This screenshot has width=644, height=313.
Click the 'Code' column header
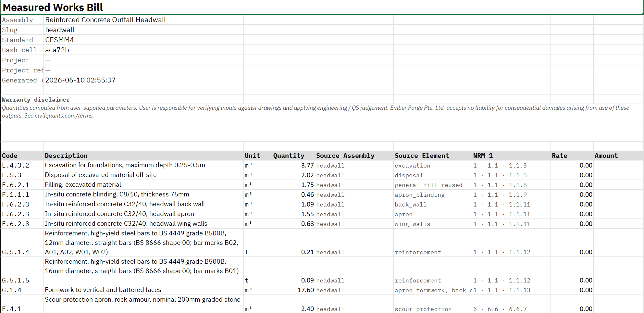point(22,156)
